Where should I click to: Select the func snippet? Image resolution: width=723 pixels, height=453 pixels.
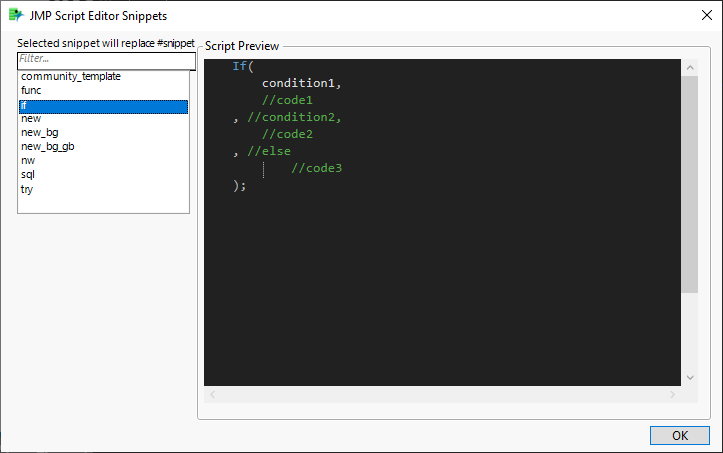pos(31,90)
